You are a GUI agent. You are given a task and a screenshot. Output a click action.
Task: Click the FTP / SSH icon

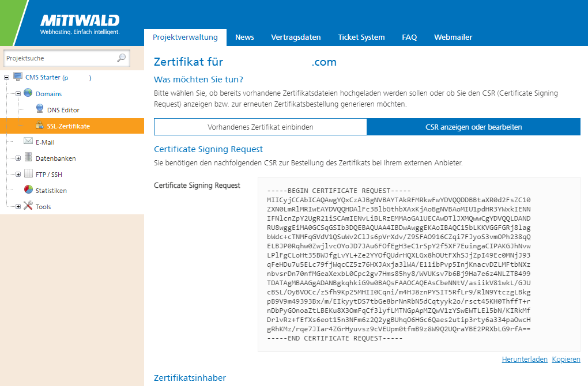pos(28,173)
